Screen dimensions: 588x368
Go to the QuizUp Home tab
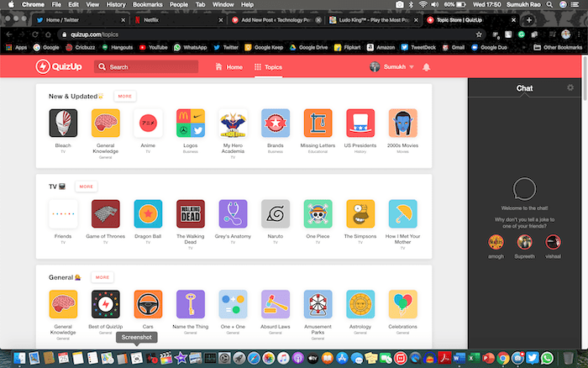click(x=229, y=67)
